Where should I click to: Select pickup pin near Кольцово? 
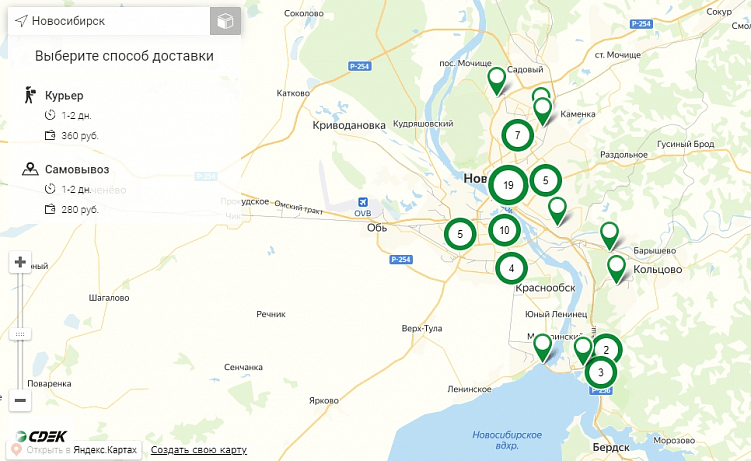point(616,270)
